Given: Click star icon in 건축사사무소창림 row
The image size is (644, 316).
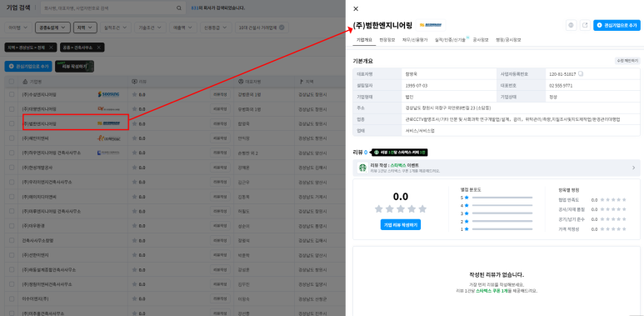Looking at the screenshot, I should (x=134, y=240).
